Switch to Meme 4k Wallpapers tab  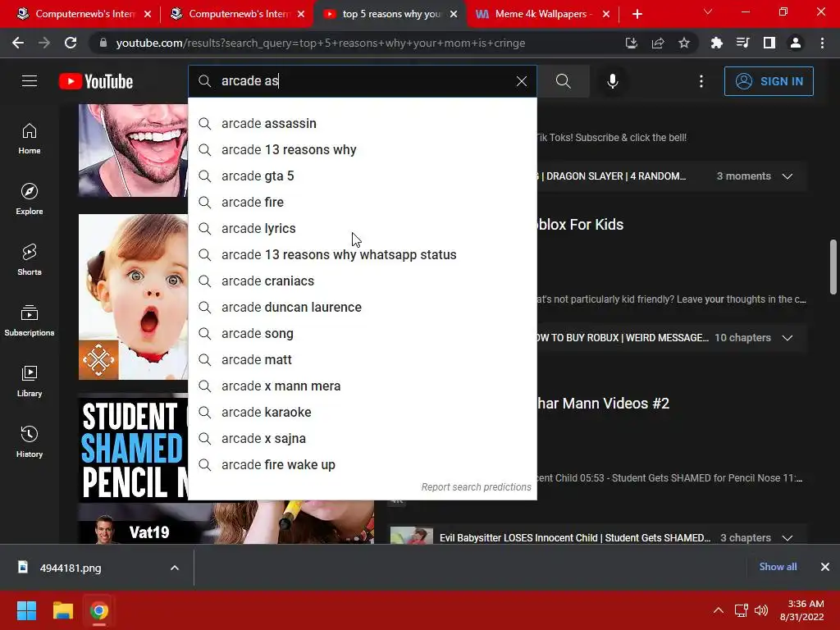click(542, 14)
